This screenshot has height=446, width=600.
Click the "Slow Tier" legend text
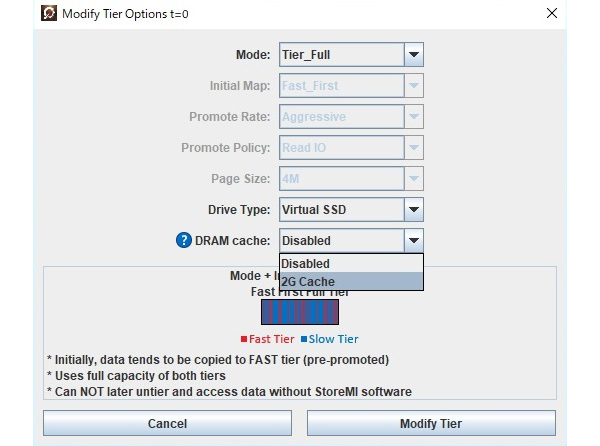click(x=333, y=339)
